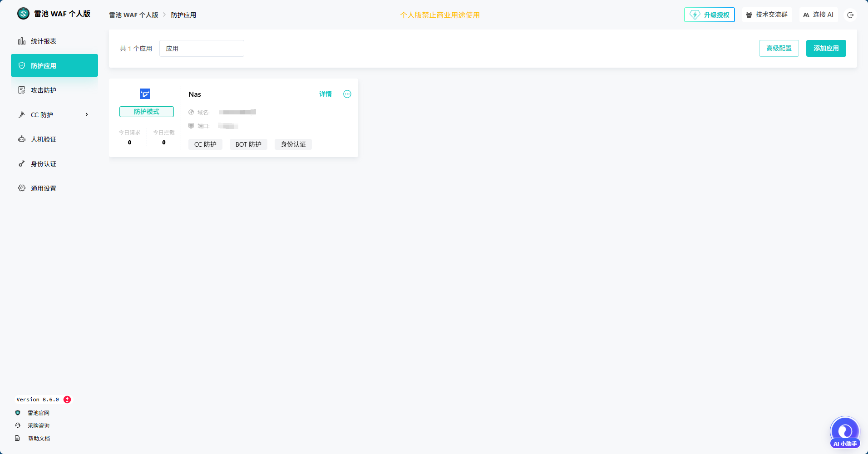
Task: Click the 身份认证 key icon
Action: [x=22, y=163]
